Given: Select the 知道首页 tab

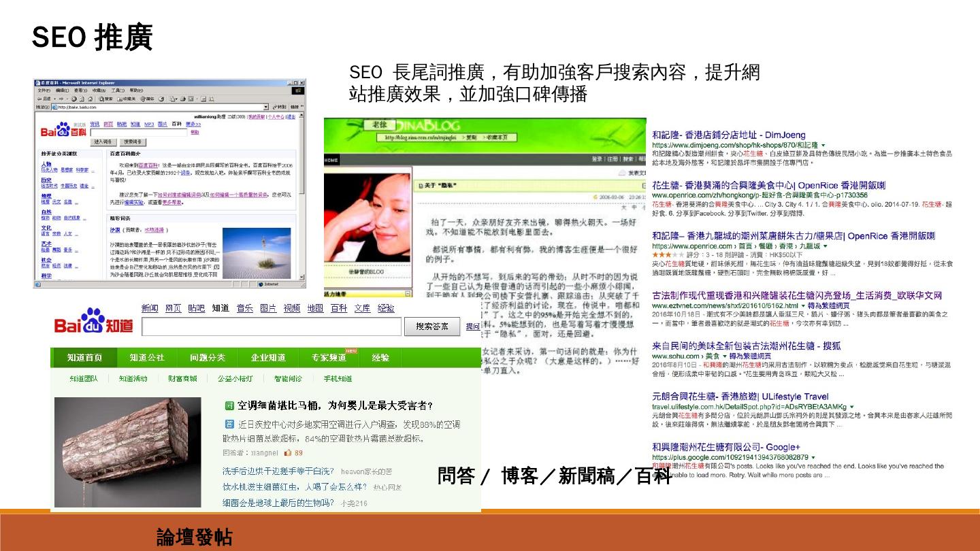Looking at the screenshot, I should 84,357.
